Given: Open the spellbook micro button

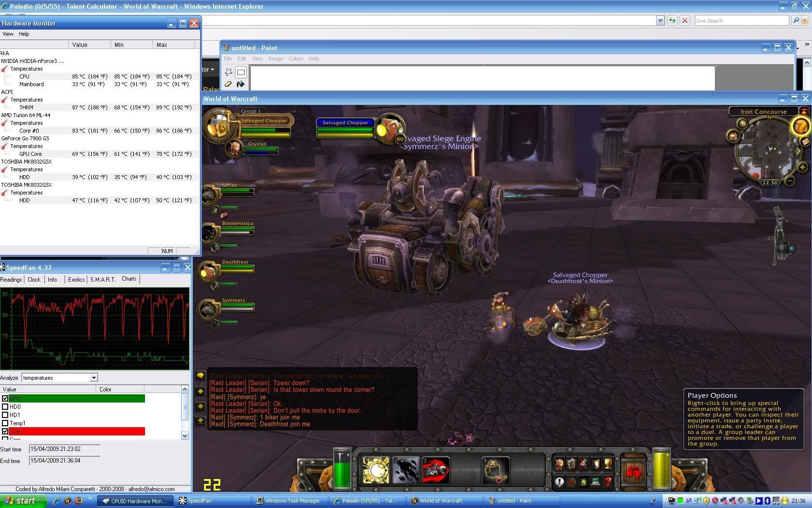Looking at the screenshot, I should [571, 463].
